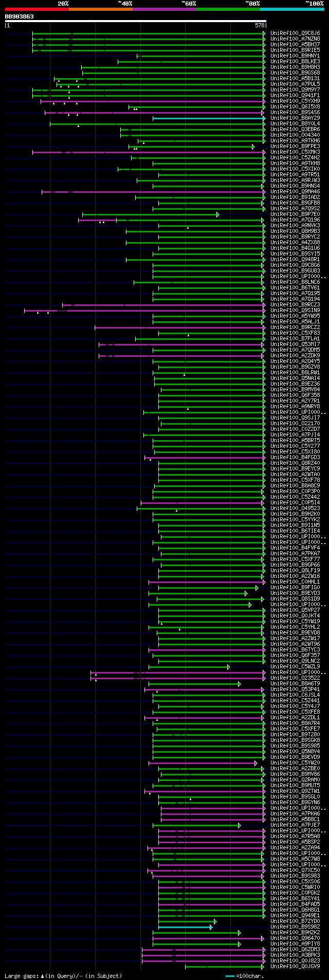Click the UniRef100_B8LNC6 label
The image size is (329, 980).
tap(295, 282)
